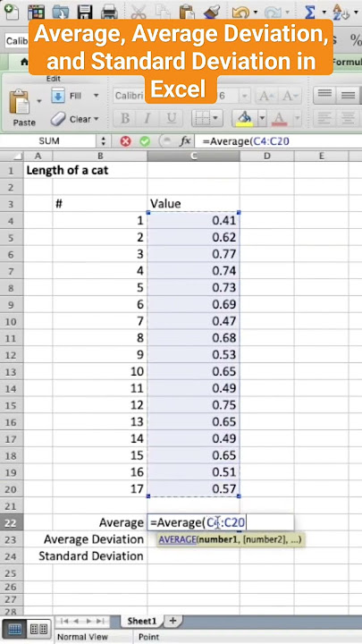Open the Fill dropdown arrow

[96, 96]
